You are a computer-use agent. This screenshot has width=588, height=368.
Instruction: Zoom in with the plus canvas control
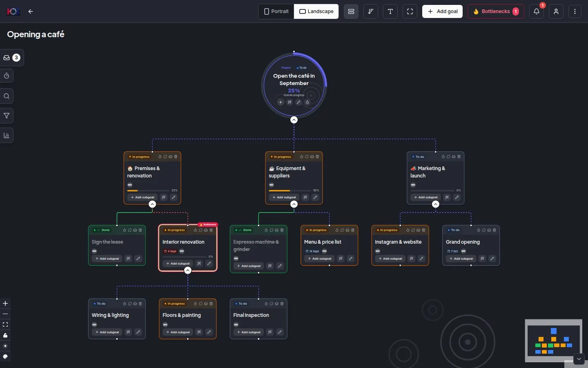(5, 303)
